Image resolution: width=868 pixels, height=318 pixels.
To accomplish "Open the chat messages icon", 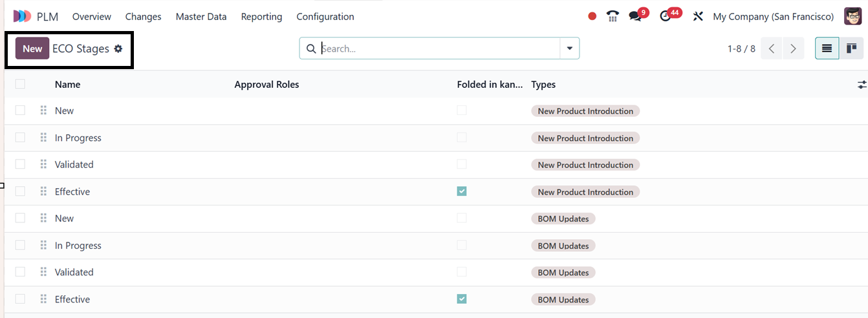I will 635,17.
